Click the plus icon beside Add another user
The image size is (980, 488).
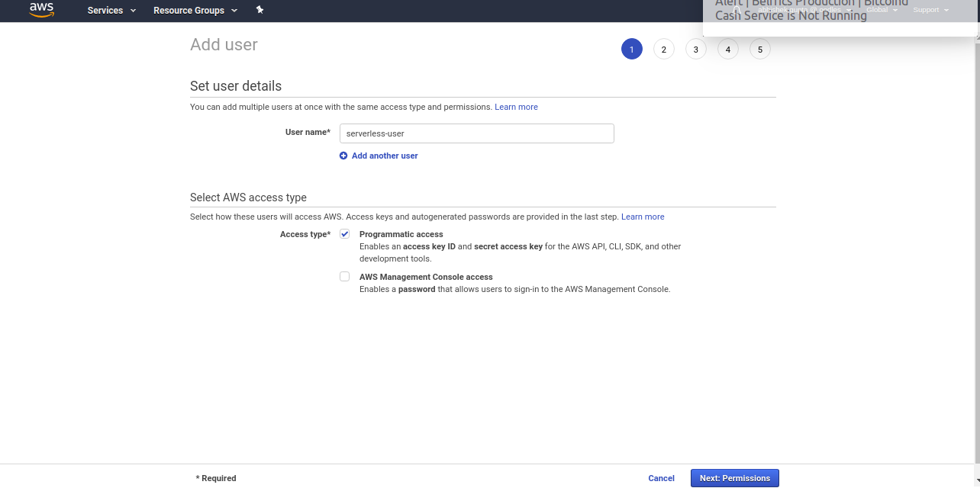click(343, 156)
